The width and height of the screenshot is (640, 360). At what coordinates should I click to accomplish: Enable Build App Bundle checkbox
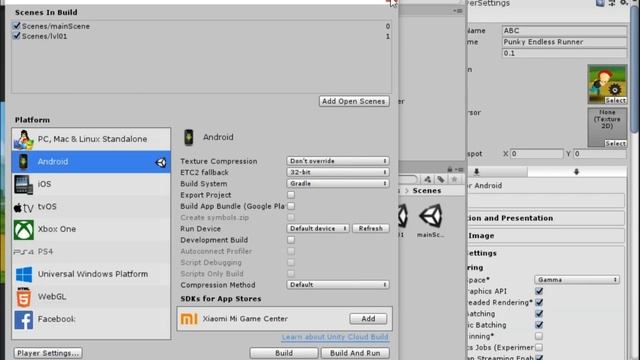point(291,206)
